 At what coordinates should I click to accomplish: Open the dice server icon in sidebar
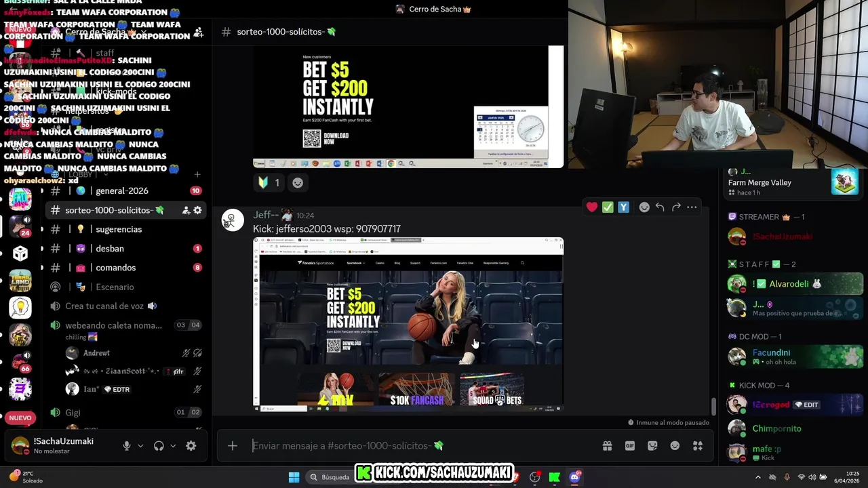click(20, 253)
